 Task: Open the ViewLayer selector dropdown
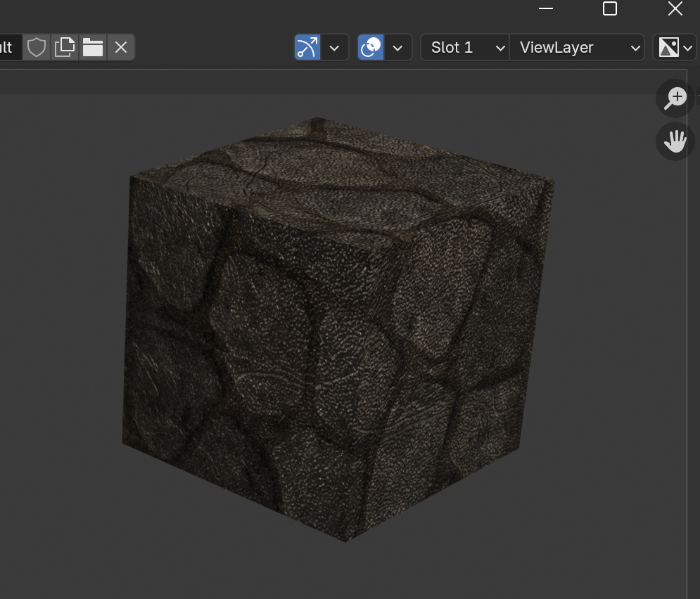(577, 47)
